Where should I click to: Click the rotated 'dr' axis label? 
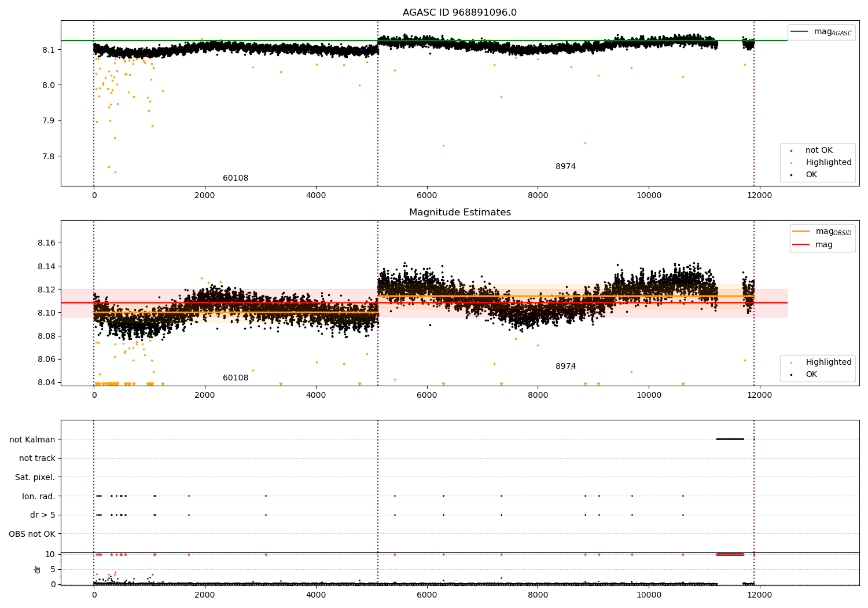click(38, 569)
